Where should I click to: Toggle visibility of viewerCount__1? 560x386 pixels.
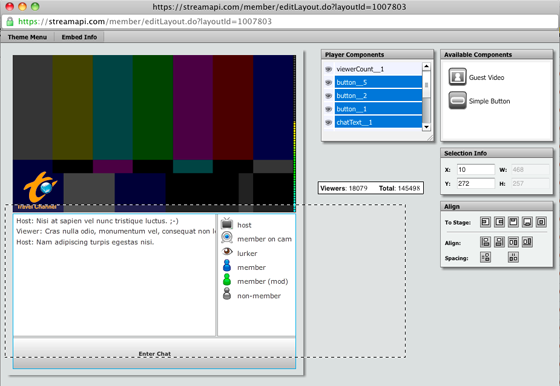tap(328, 69)
